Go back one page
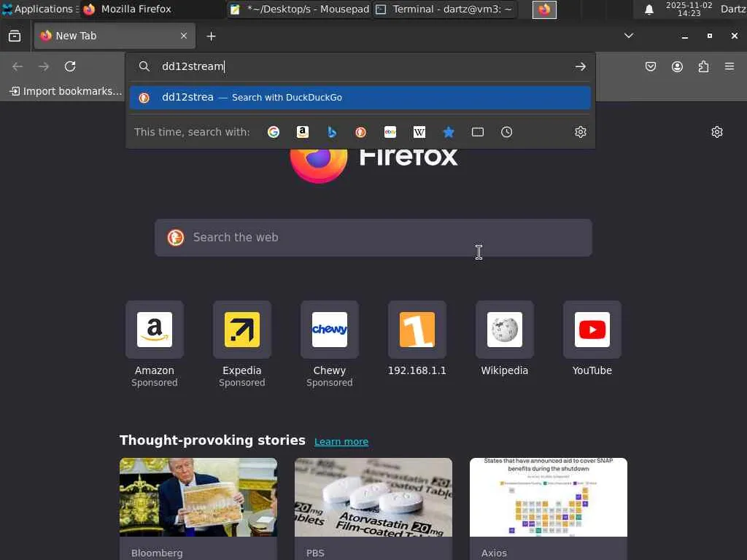This screenshot has height=560, width=747. [18, 66]
